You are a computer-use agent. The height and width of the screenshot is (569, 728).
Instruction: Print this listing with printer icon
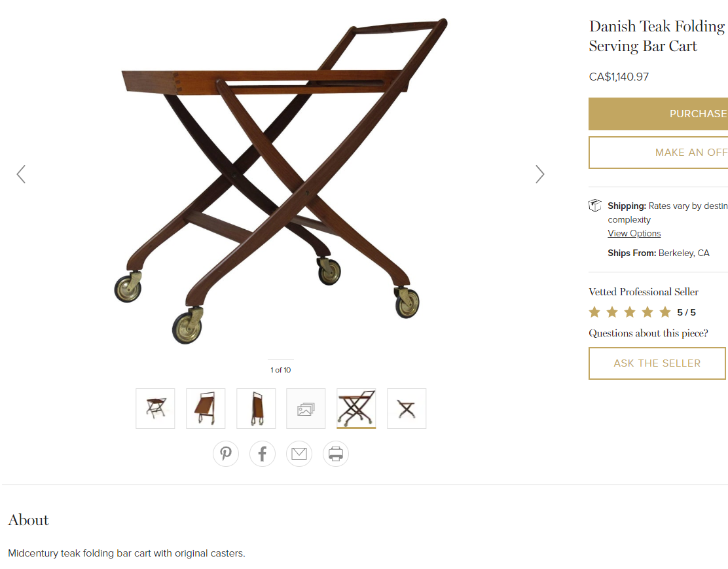336,453
